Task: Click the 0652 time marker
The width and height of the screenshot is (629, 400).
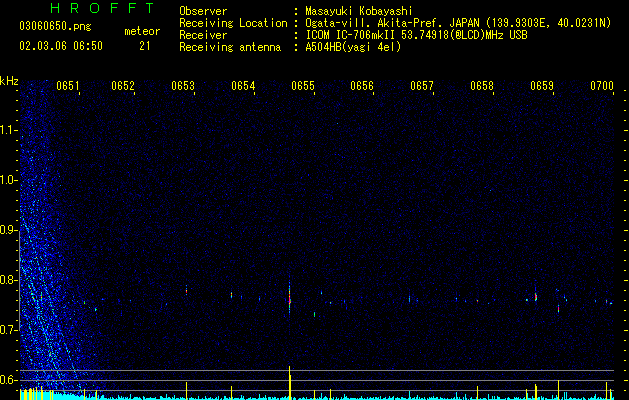Action: click(x=123, y=86)
